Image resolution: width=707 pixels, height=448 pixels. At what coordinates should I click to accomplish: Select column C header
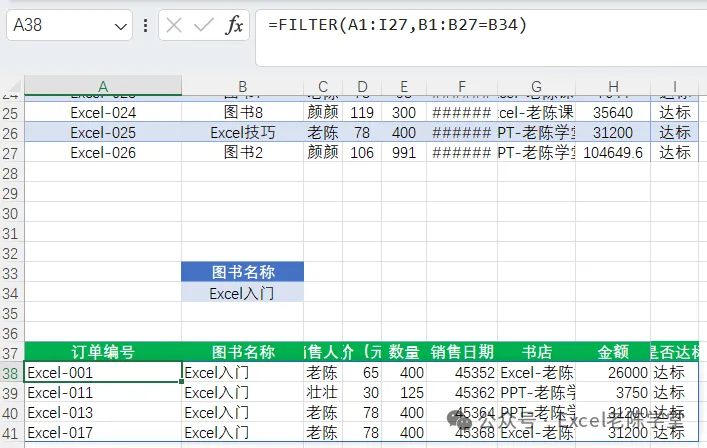tap(323, 86)
